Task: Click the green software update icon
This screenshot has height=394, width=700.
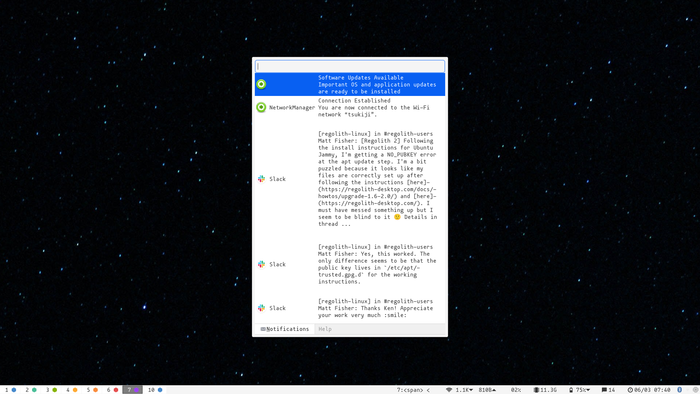Action: click(261, 84)
